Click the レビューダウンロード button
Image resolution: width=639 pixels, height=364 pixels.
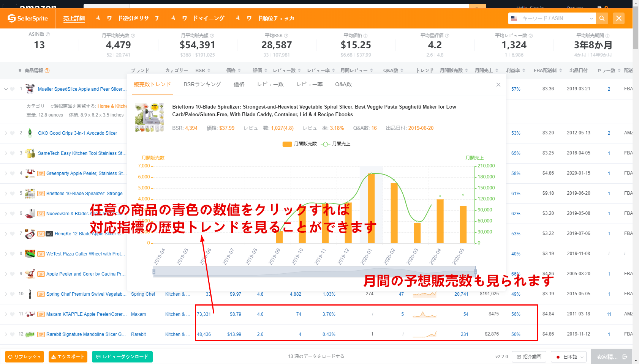pyautogui.click(x=122, y=357)
